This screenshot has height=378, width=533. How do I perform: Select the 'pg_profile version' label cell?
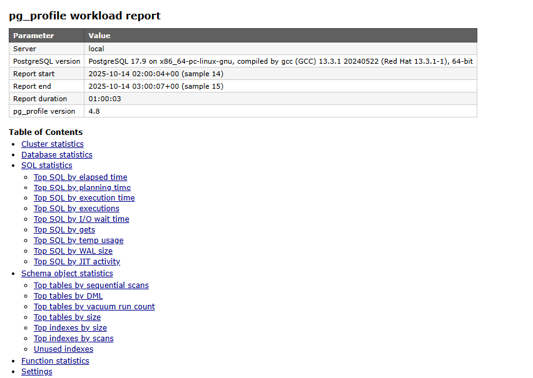[47, 111]
